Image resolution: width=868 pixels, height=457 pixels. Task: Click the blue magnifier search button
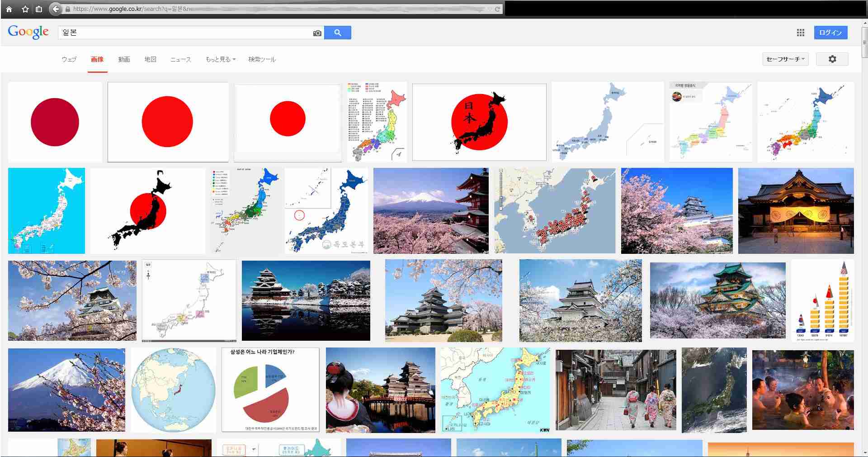[x=338, y=33]
